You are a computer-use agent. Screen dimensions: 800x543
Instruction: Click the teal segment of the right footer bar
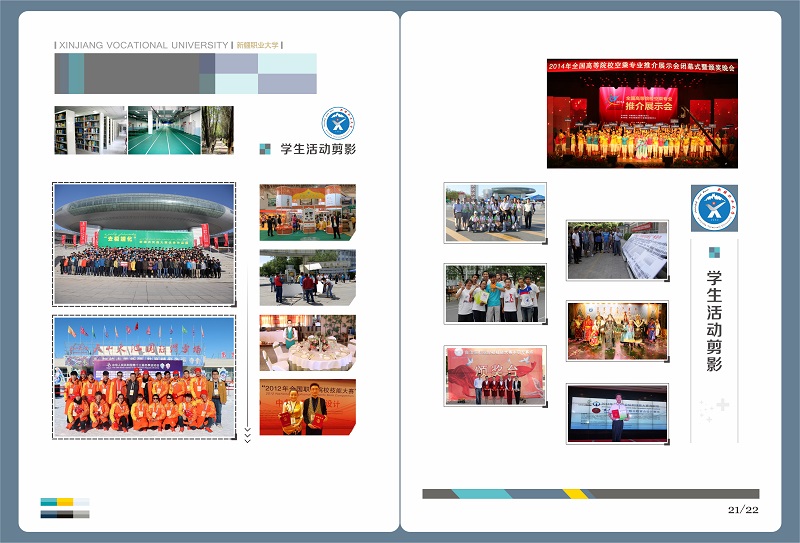pyautogui.click(x=483, y=493)
